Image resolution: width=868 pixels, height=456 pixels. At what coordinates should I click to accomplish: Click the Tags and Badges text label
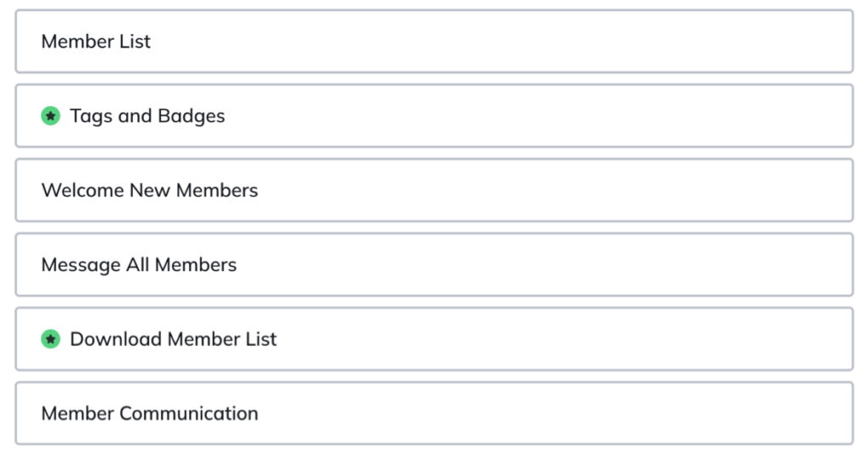147,116
